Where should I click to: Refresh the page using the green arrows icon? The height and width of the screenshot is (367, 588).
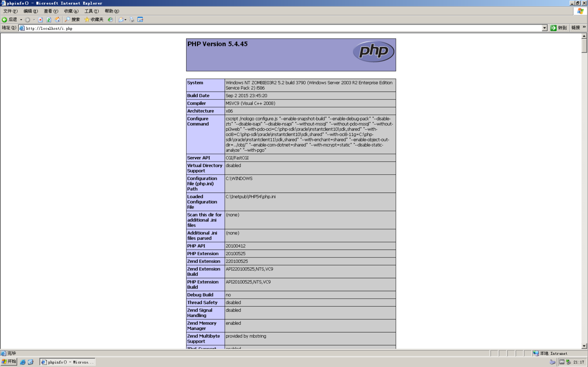[x=49, y=20]
